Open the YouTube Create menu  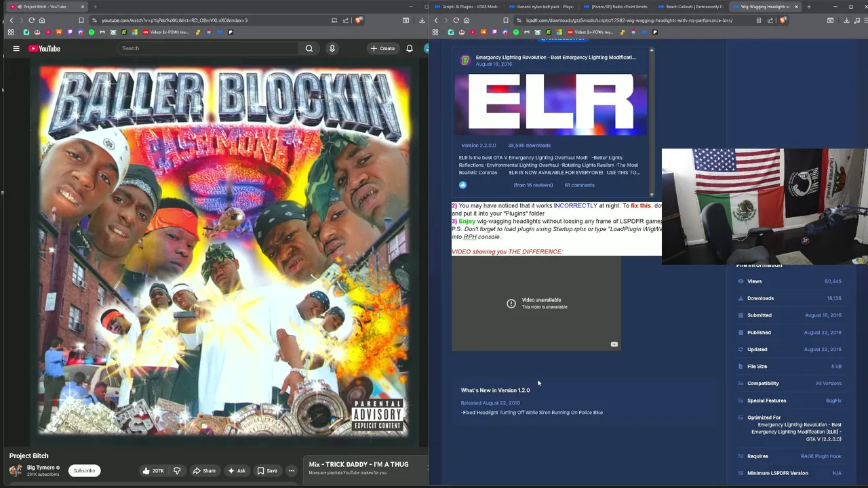(382, 48)
